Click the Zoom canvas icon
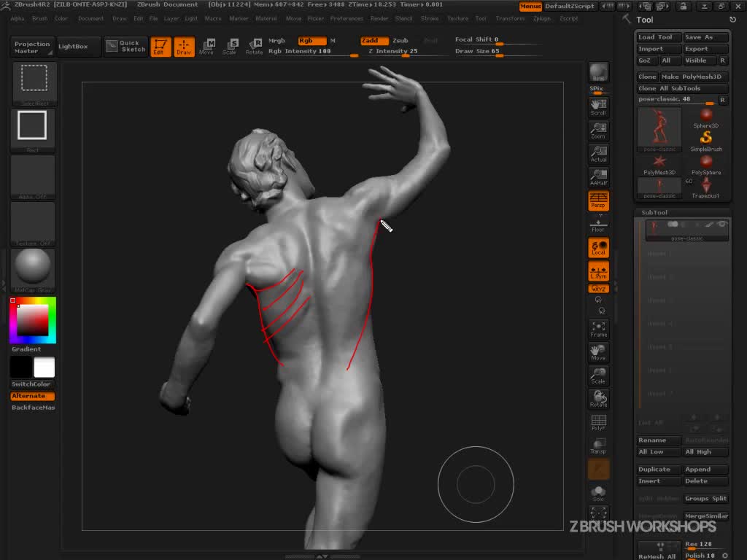Viewport: 747px width, 560px height. coord(598,131)
